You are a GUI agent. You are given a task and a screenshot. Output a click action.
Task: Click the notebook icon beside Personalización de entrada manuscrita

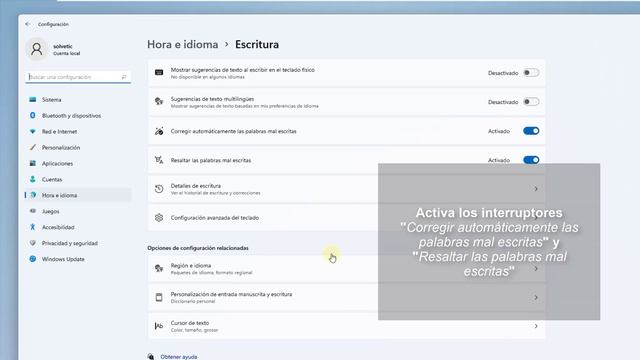159,297
